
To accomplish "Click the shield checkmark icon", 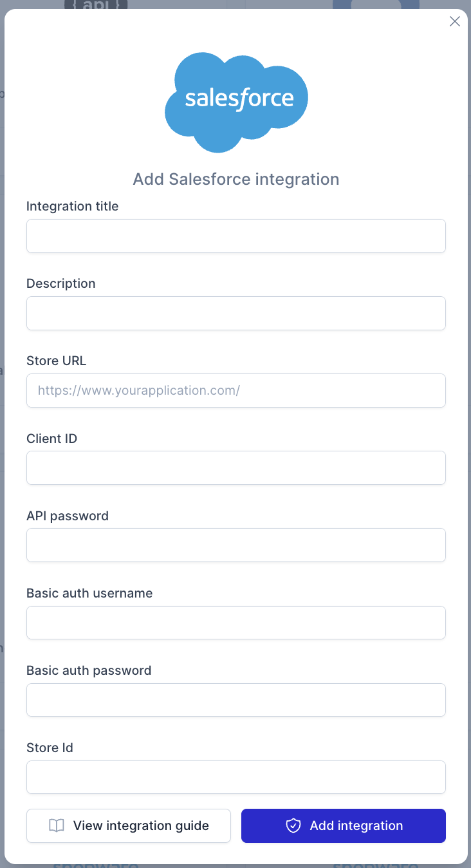I will (293, 826).
